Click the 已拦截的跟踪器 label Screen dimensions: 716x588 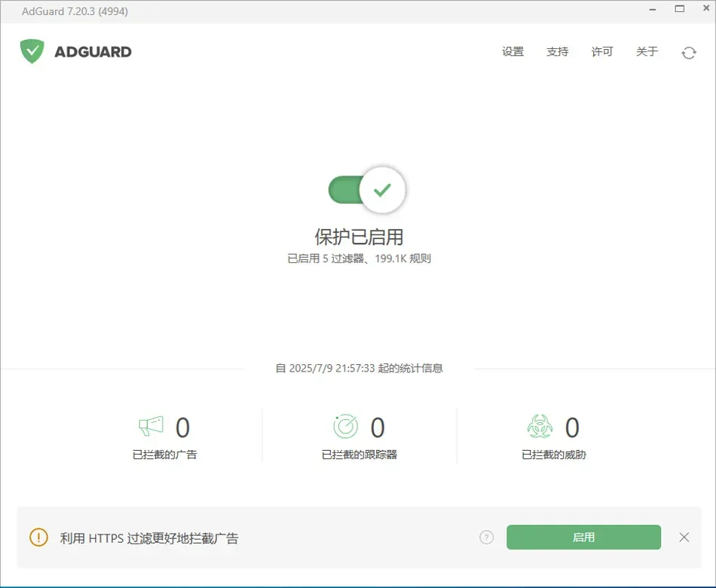click(360, 455)
